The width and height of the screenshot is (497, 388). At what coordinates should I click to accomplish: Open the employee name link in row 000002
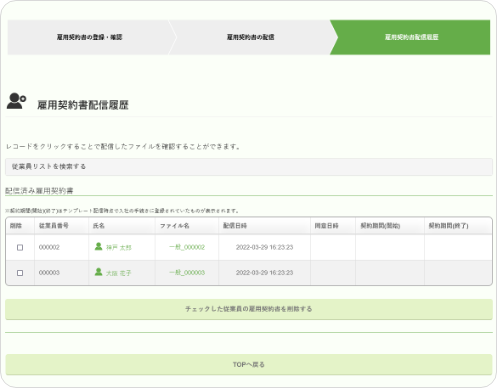pos(119,248)
